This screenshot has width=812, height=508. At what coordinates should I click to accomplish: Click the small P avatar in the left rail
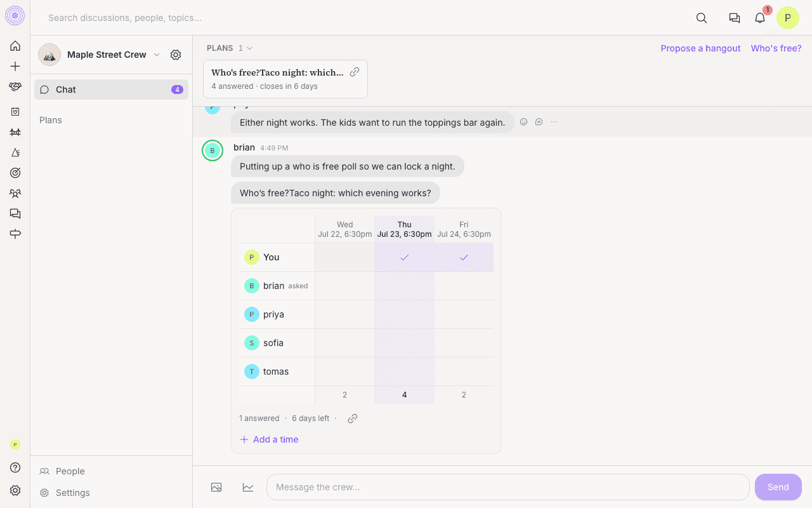click(x=15, y=444)
